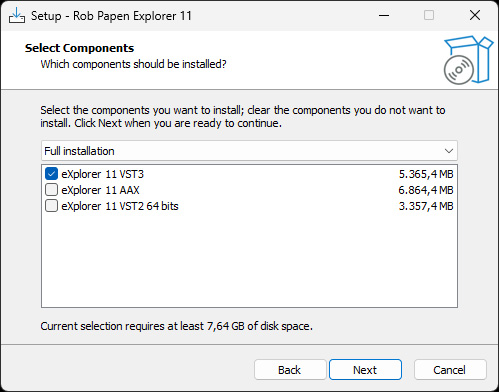499x392 pixels.
Task: Click the 'Which components should be installed?' subtitle
Action: [133, 64]
